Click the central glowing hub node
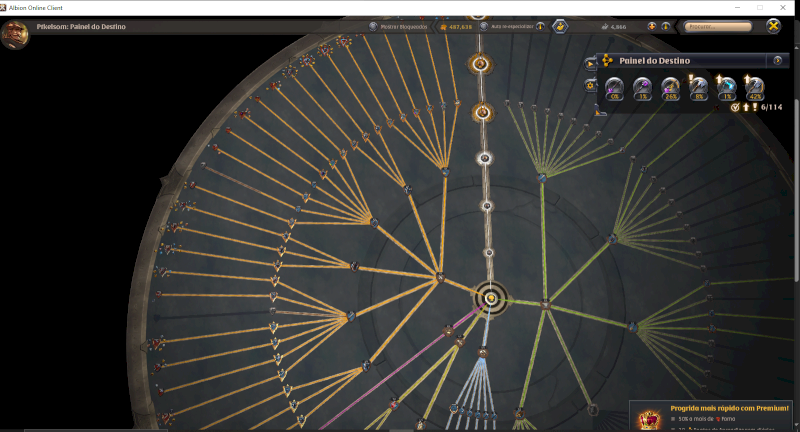 click(x=490, y=298)
